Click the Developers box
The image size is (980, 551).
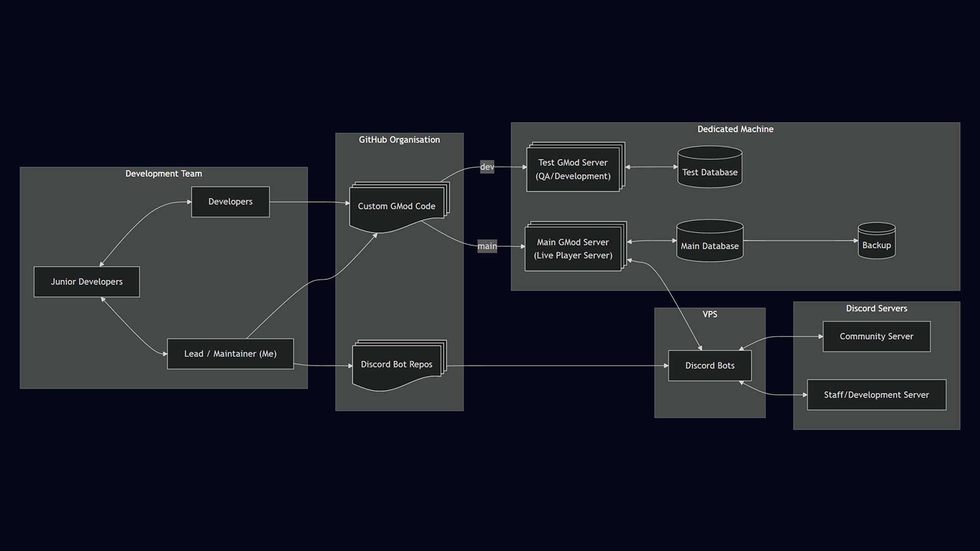coord(230,202)
